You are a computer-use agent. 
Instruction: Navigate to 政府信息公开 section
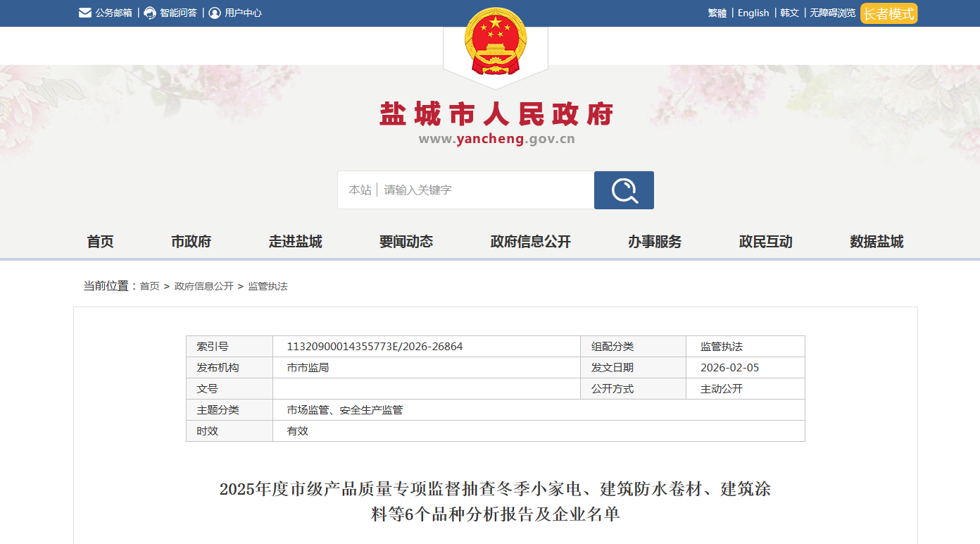tap(530, 241)
